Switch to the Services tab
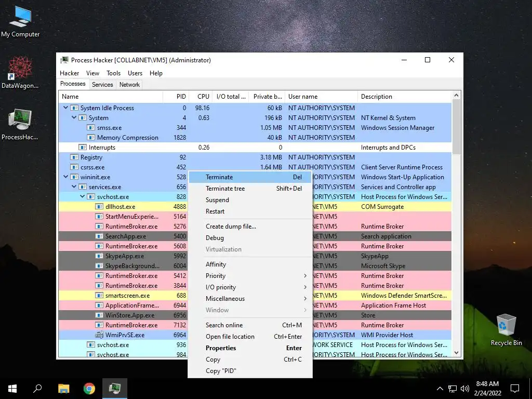 point(102,85)
